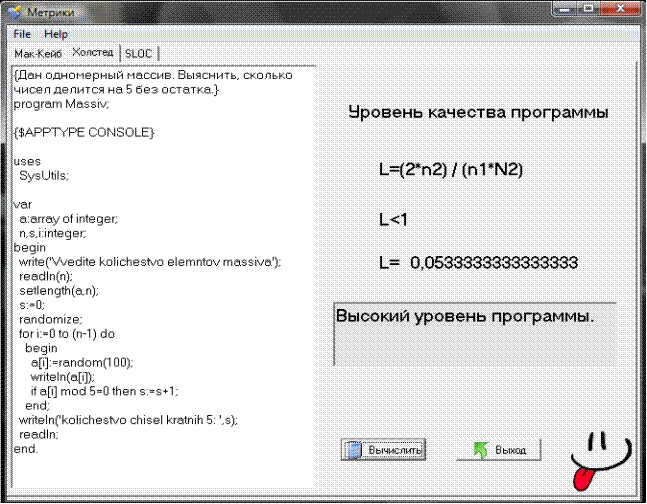The image size is (647, 504).
Task: Switch to the Мак-Кейб tab
Action: point(38,53)
